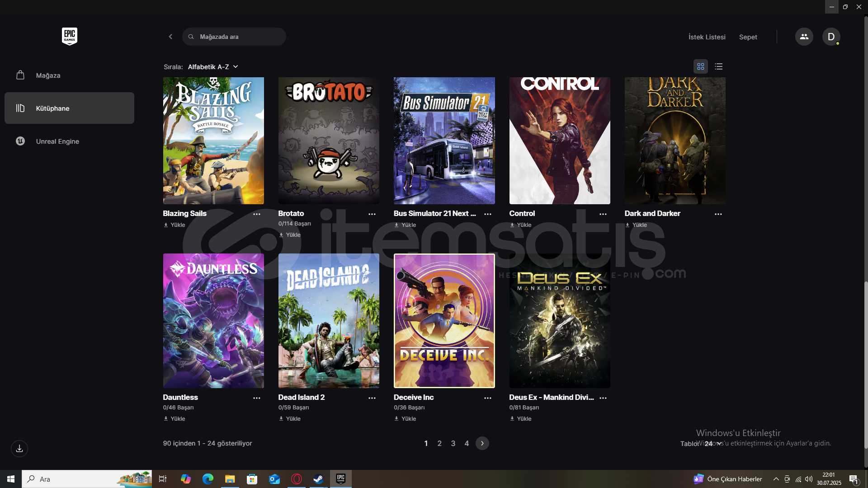This screenshot has height=488, width=868.
Task: Open the Windows Start menu
Action: tap(11, 479)
